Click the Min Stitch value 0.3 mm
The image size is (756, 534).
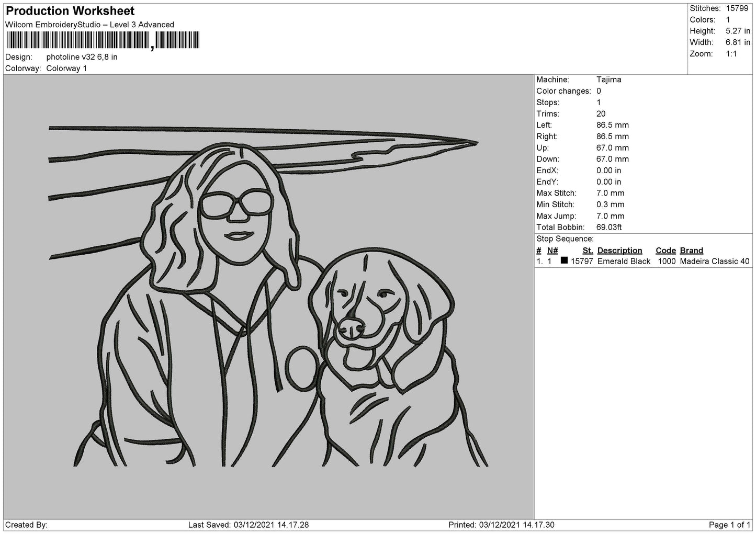click(x=610, y=205)
